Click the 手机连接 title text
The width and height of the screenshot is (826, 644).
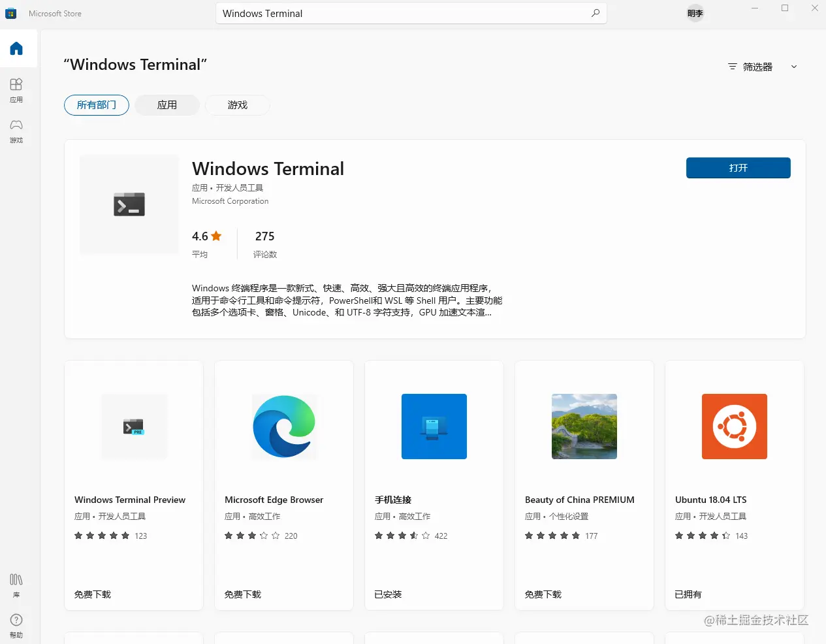[393, 500]
